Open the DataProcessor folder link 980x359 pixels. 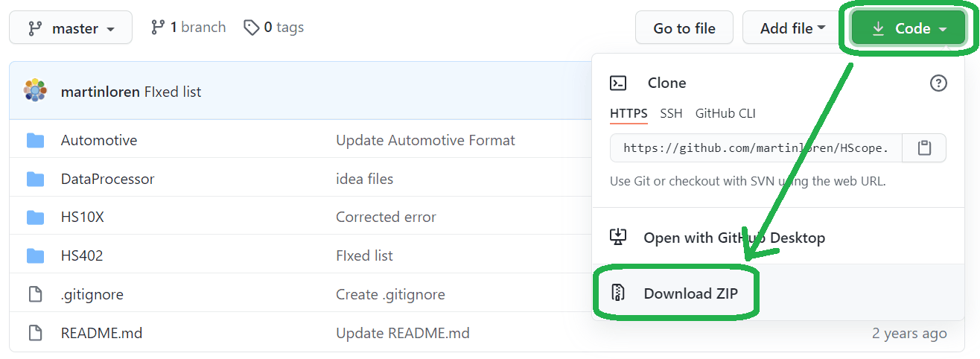click(107, 179)
